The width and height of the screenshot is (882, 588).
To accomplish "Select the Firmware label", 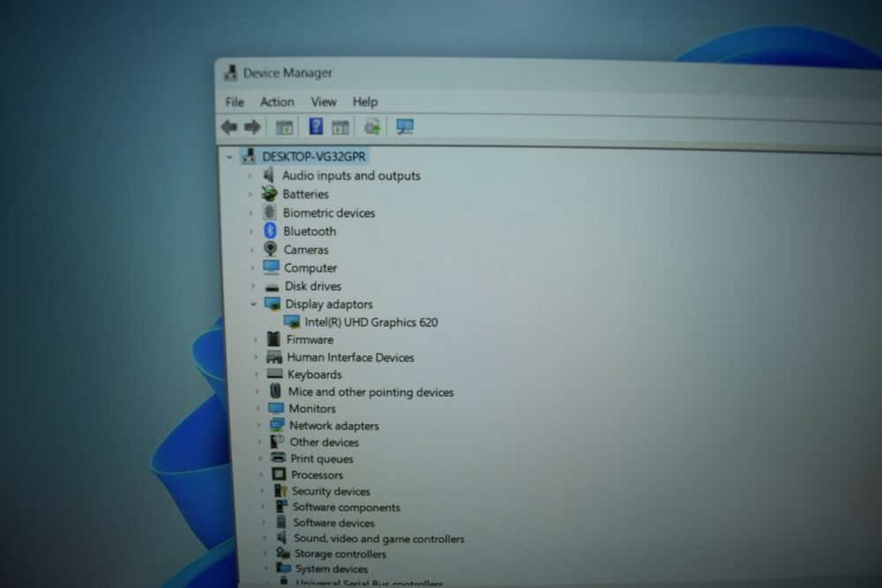I will pyautogui.click(x=310, y=339).
